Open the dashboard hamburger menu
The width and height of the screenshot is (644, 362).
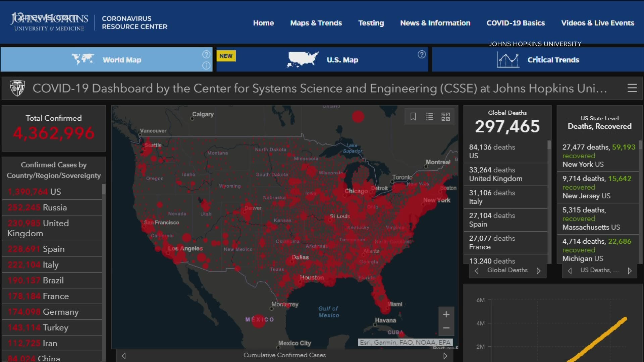click(632, 88)
